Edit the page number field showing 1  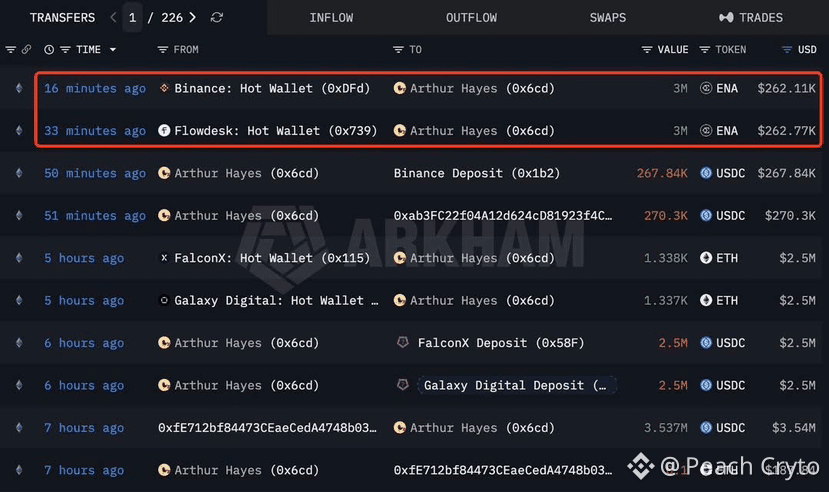pyautogui.click(x=132, y=17)
